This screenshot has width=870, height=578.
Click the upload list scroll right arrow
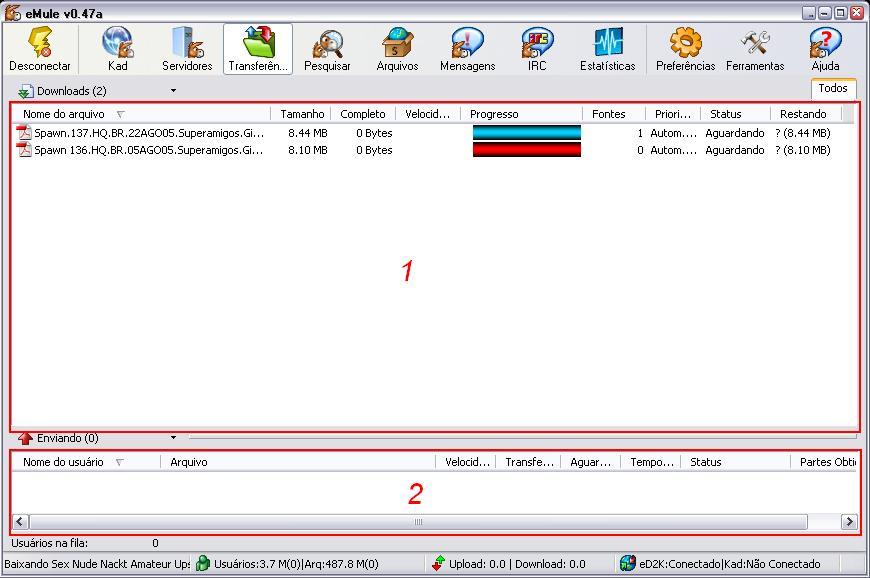tap(849, 521)
